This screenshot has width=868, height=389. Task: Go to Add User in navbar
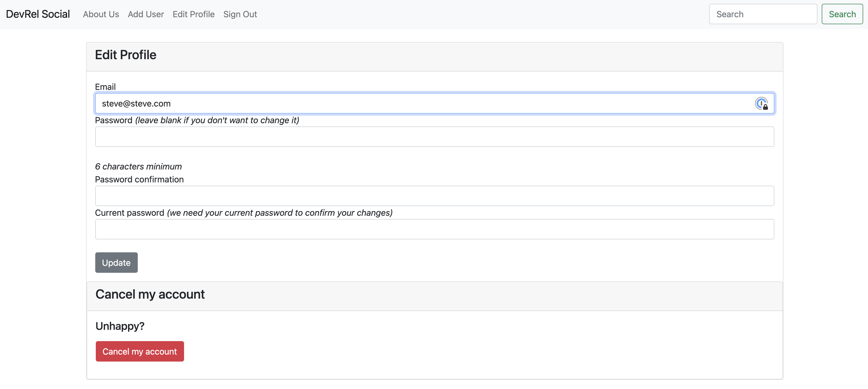pyautogui.click(x=146, y=14)
